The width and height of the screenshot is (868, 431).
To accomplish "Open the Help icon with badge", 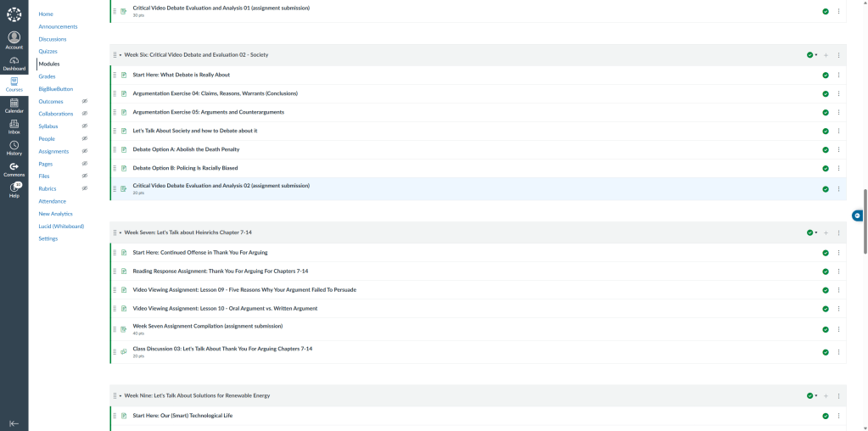I will coord(14,190).
